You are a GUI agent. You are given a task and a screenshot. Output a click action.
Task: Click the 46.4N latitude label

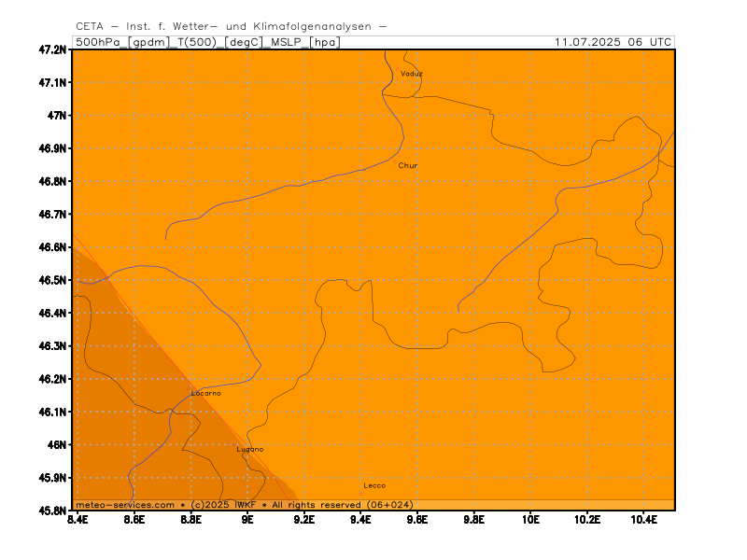pos(52,313)
